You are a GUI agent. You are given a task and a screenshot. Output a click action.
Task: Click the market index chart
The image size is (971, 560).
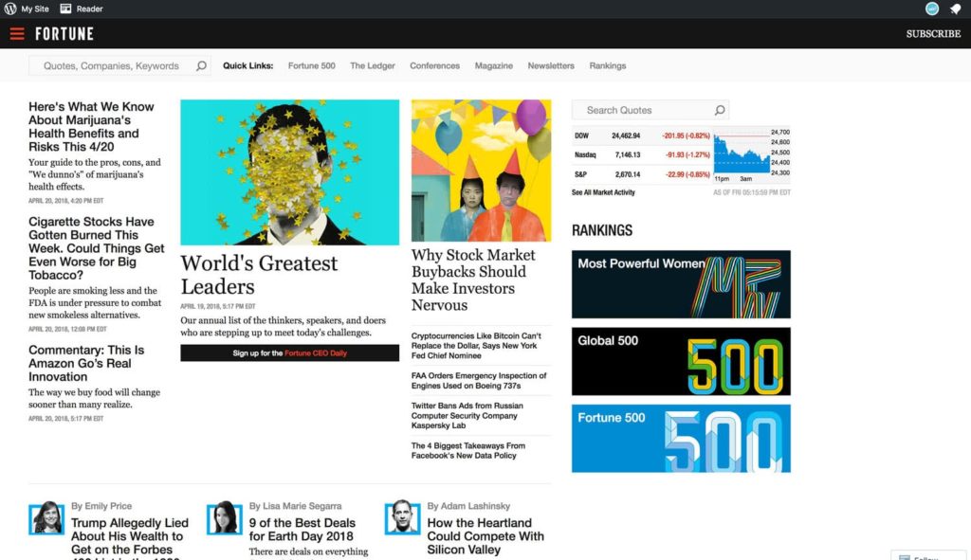coord(751,156)
